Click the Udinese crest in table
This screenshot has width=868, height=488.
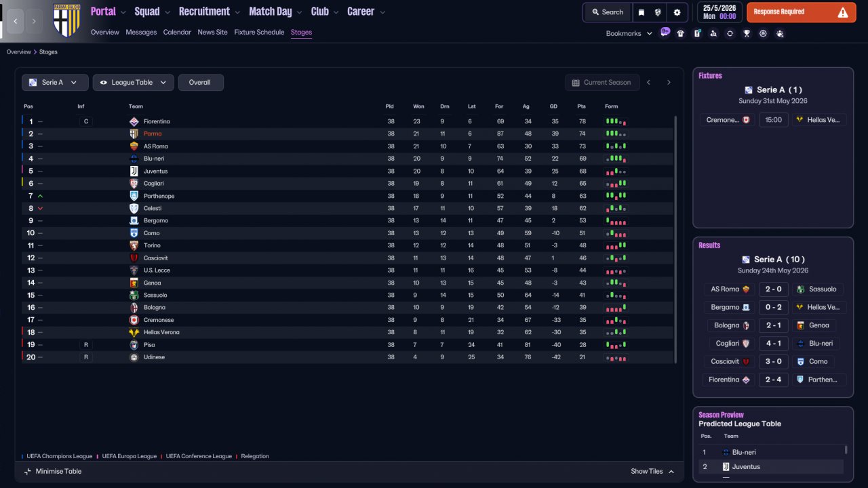tap(134, 357)
